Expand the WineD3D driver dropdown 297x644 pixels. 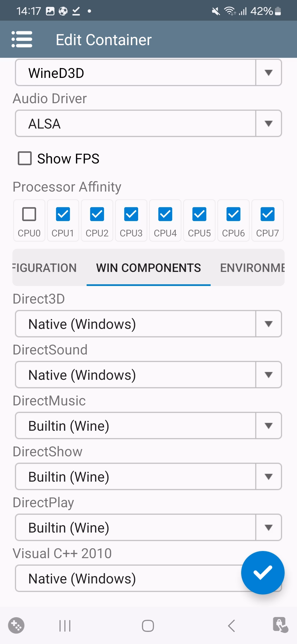(148, 73)
